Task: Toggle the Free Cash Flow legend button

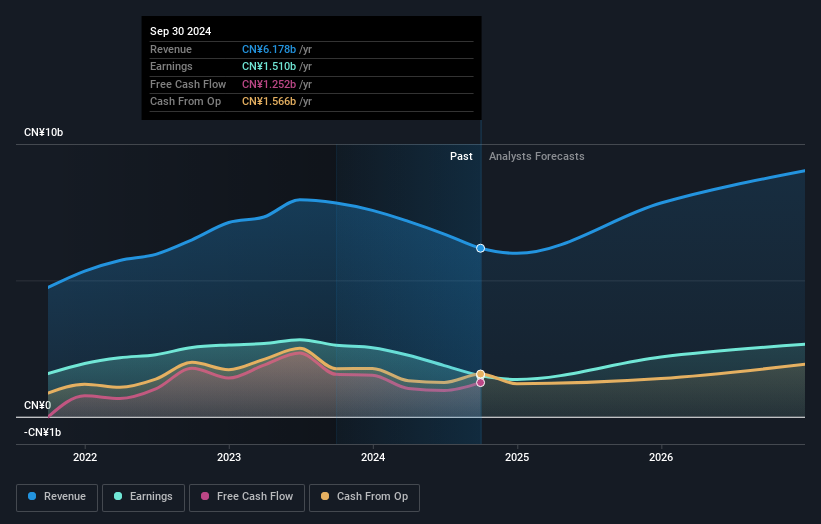Action: click(247, 497)
